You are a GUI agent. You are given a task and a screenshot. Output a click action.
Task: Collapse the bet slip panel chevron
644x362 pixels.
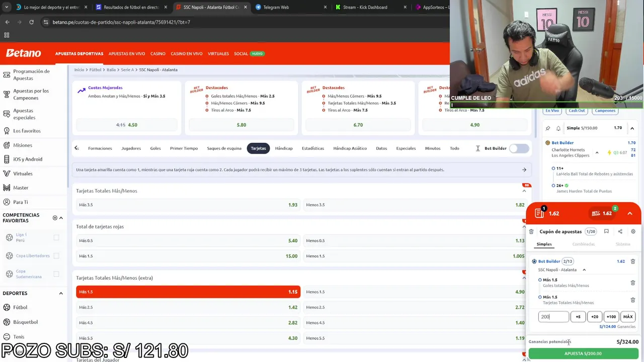[x=630, y=214]
